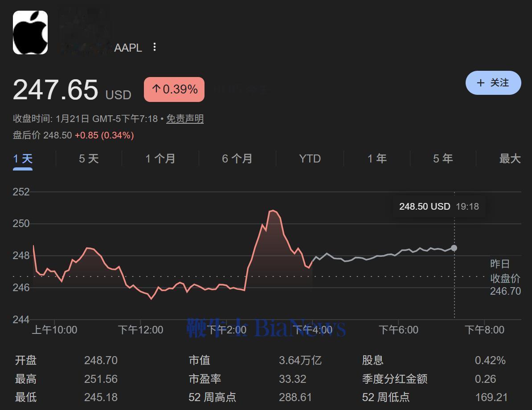This screenshot has height=410, width=532.
Task: Click the 季度分红金额 value 0.26
Action: tap(485, 379)
